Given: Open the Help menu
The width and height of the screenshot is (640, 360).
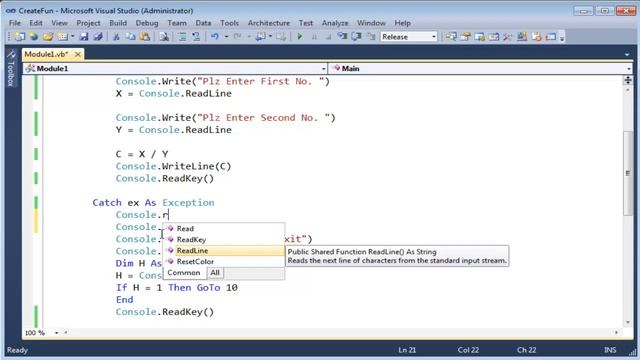Looking at the screenshot, I should coord(402,23).
